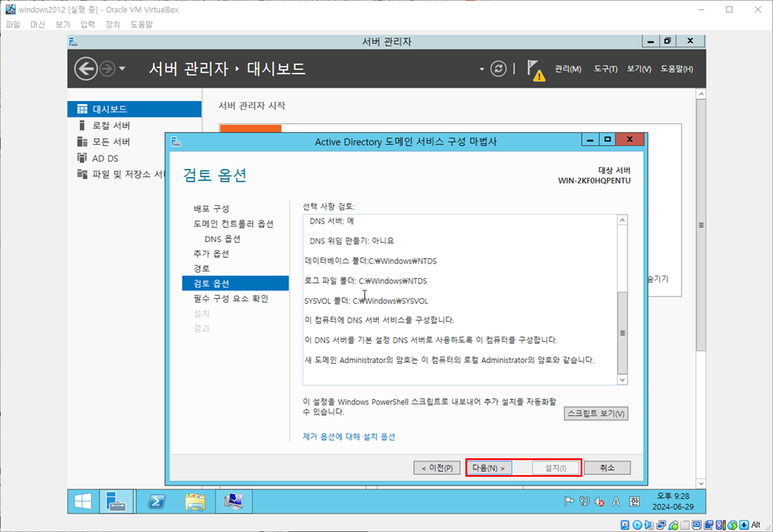Go to 필수 구성 요소 확인 step

point(231,298)
